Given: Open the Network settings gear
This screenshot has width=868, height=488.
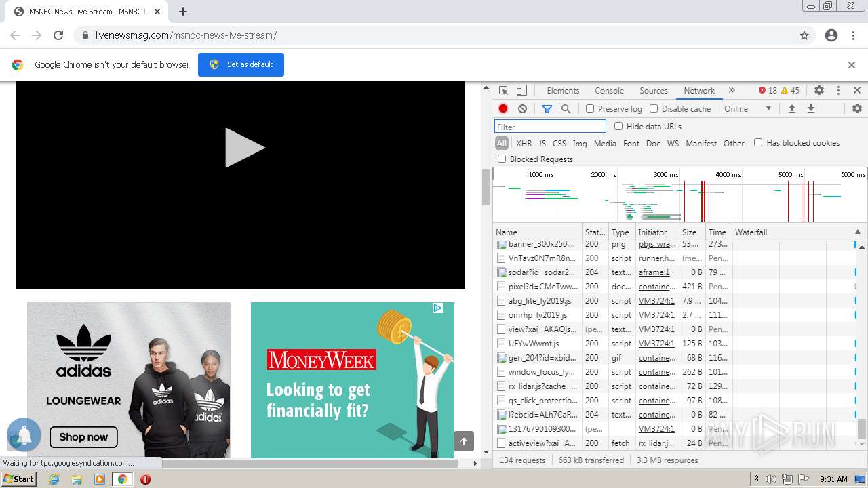Looking at the screenshot, I should pos(857,108).
